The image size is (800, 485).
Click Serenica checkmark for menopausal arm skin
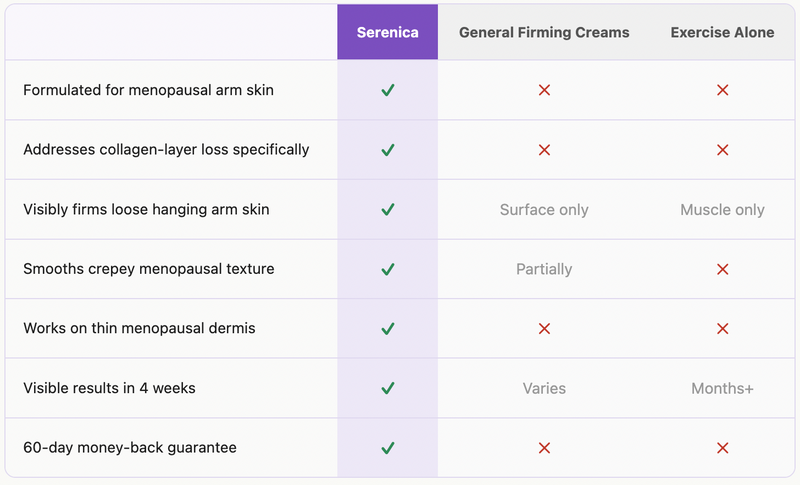[x=388, y=90]
